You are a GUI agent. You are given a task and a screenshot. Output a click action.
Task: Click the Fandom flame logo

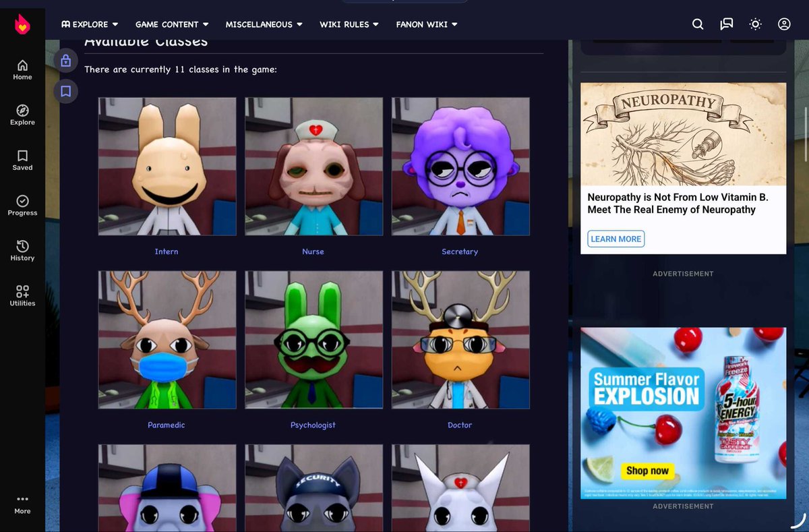[22, 24]
